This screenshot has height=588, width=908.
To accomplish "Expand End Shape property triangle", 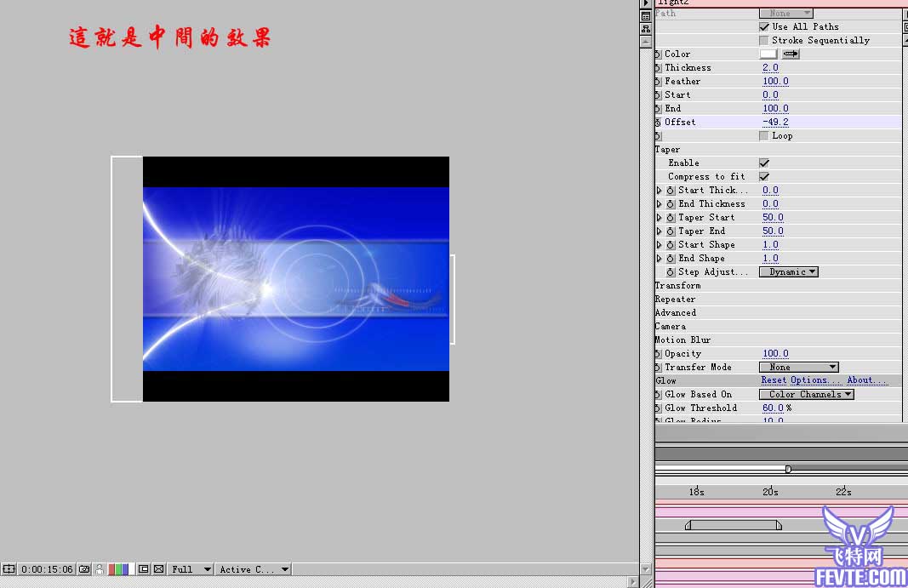I will tap(659, 259).
